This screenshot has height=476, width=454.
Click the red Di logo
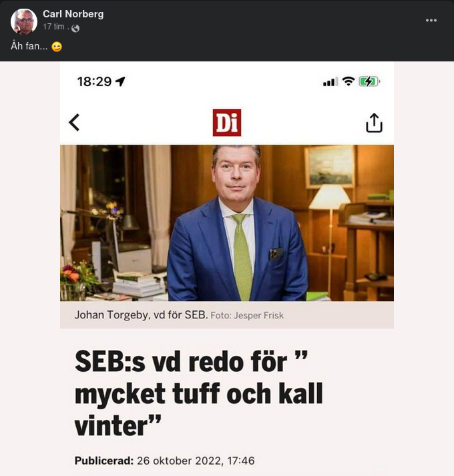[x=227, y=123]
